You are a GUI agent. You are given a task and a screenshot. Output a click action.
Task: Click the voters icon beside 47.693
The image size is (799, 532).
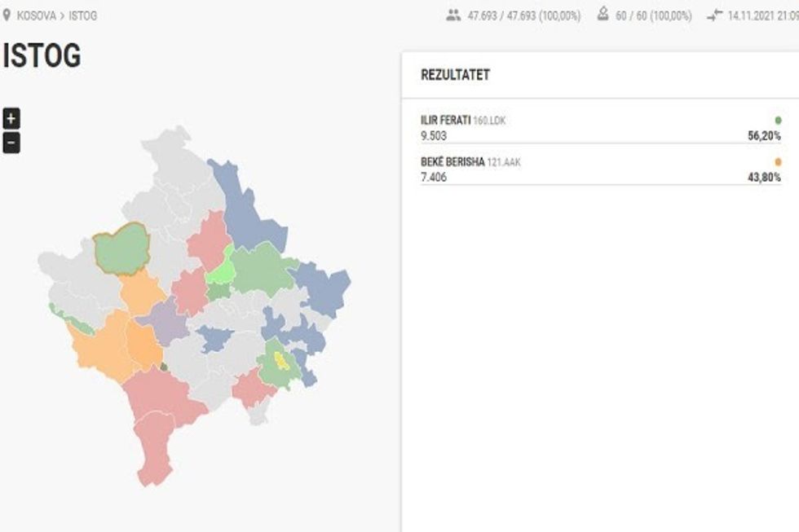pos(453,15)
